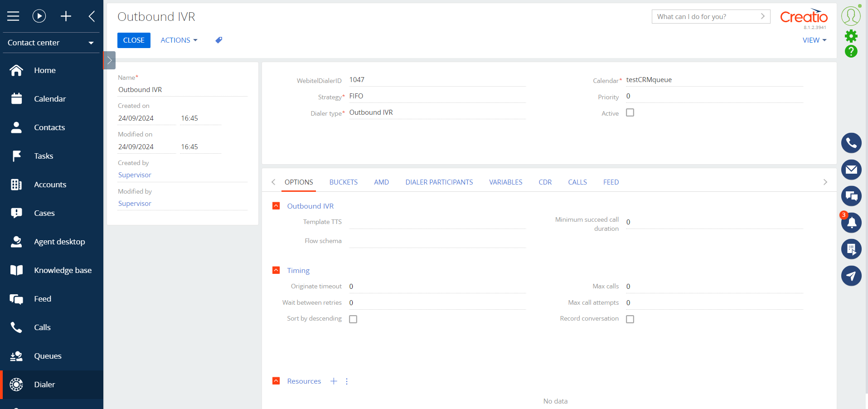
Task: Open phone call panel icon
Action: [x=851, y=143]
